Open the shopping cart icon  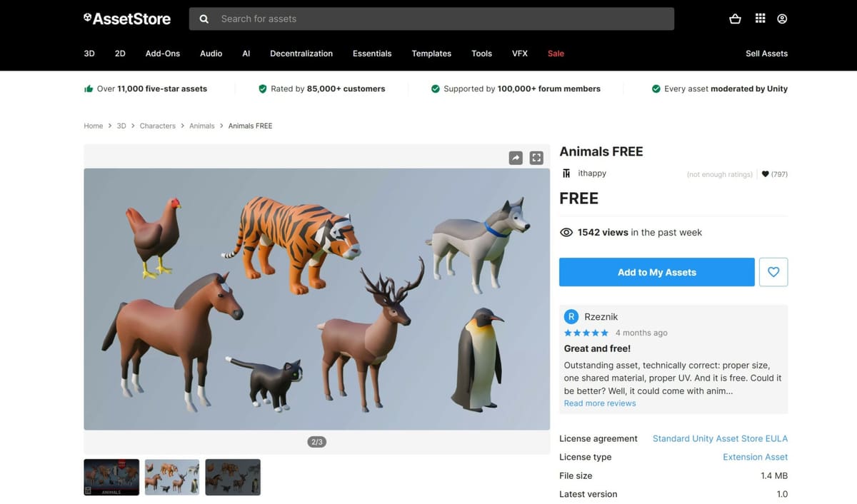tap(735, 19)
